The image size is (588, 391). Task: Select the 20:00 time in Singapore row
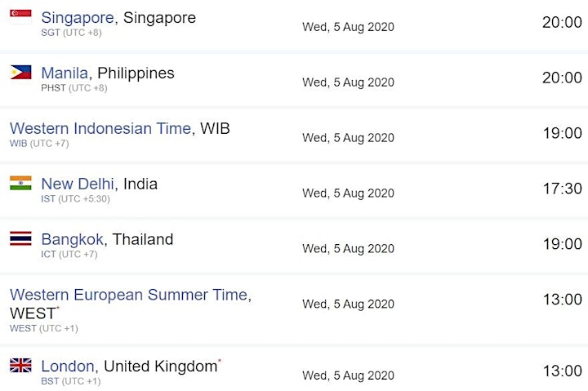point(562,22)
